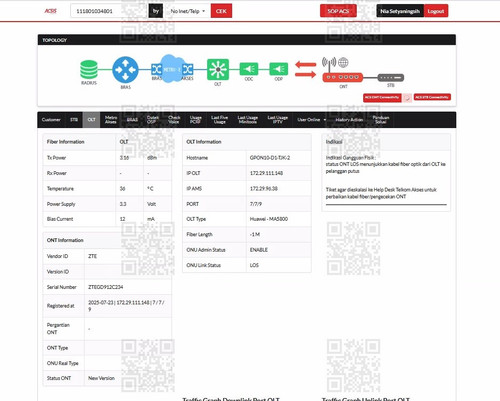Open the Last Usage Minitools tab
The width and height of the screenshot is (500, 401).
[x=248, y=120]
